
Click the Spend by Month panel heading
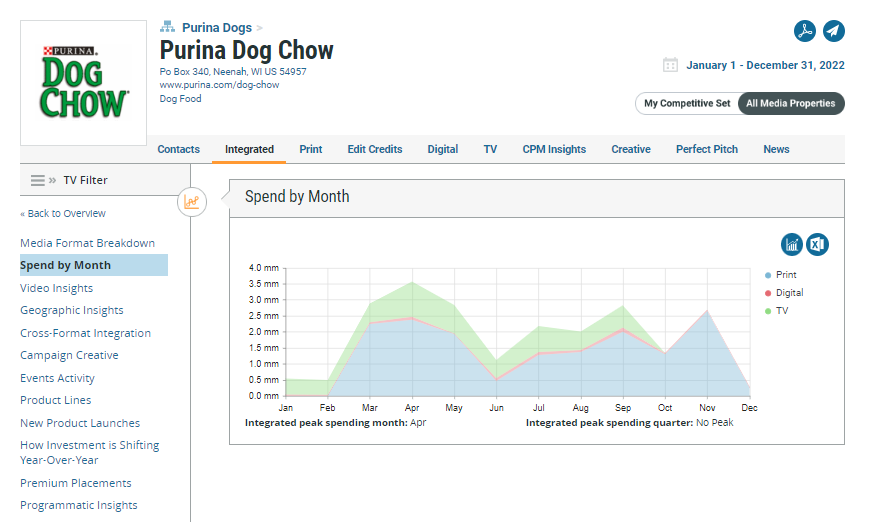(x=297, y=196)
